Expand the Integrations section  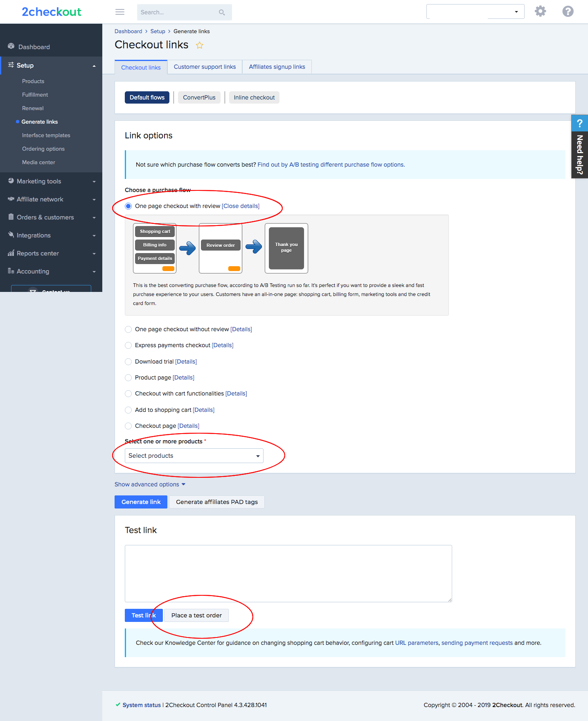[94, 235]
